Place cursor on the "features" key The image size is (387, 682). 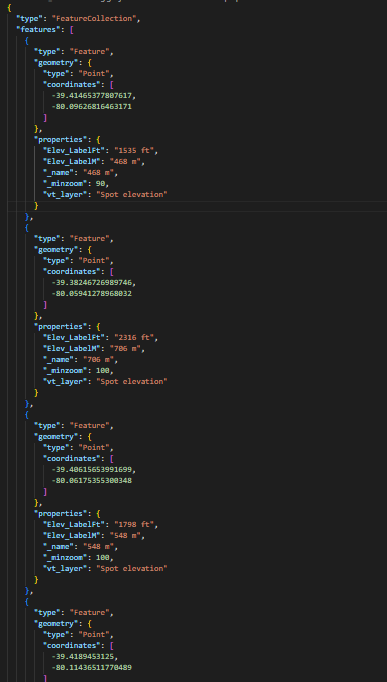[x=40, y=29]
